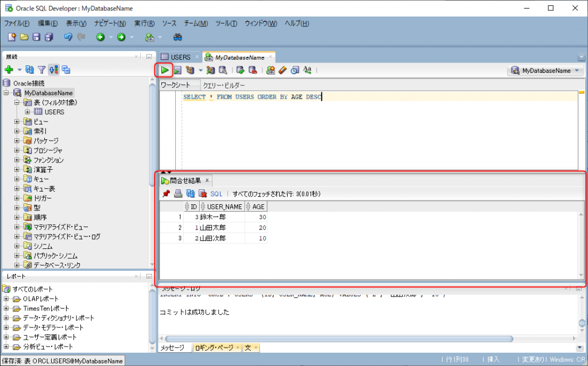Viewport: 588px width, 366px height.
Task: Refresh the connections panel
Action: [x=30, y=69]
